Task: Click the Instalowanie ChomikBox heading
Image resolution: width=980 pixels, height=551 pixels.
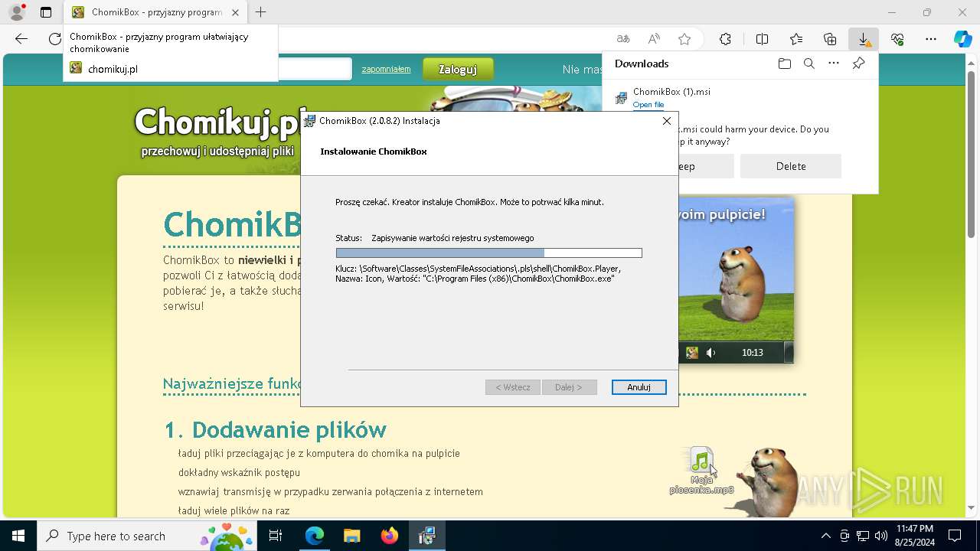Action: coord(374,152)
